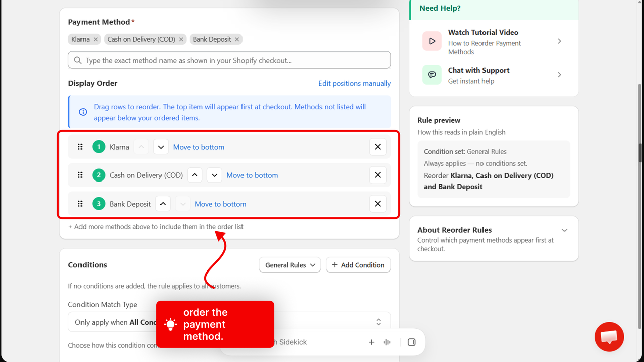The image size is (644, 362).
Task: Move Bank Deposit up one position
Action: pos(163,204)
